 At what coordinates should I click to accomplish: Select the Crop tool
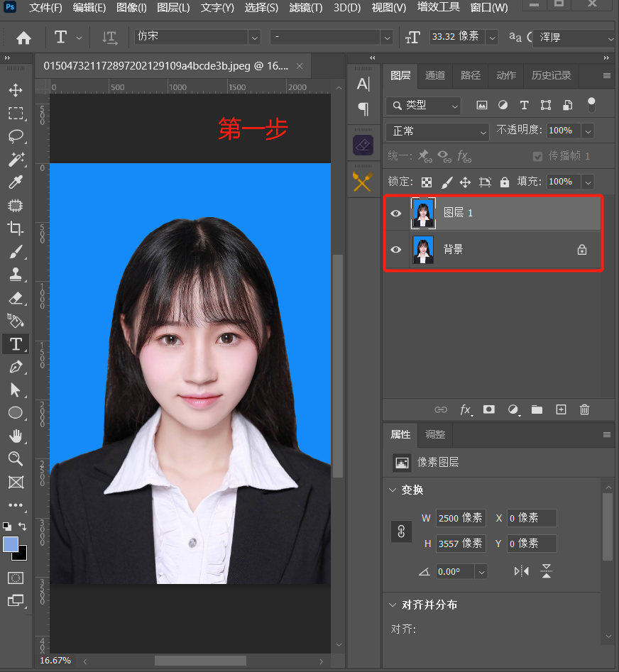click(16, 228)
